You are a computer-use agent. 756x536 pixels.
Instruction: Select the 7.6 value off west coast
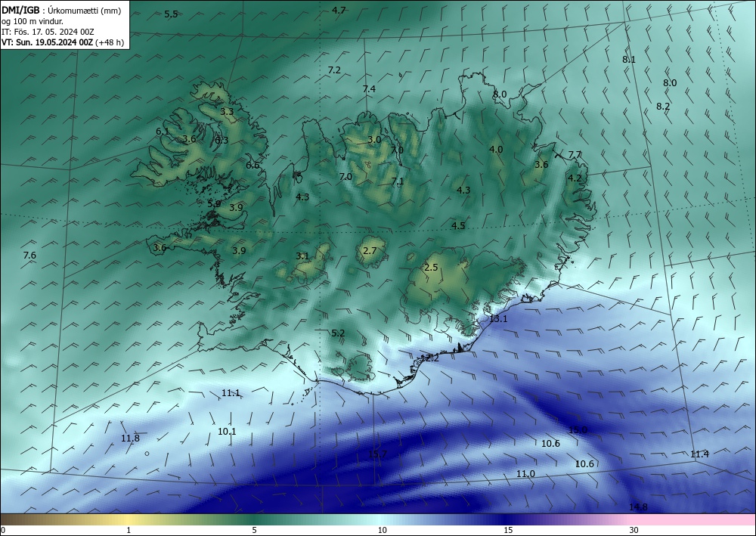(29, 255)
